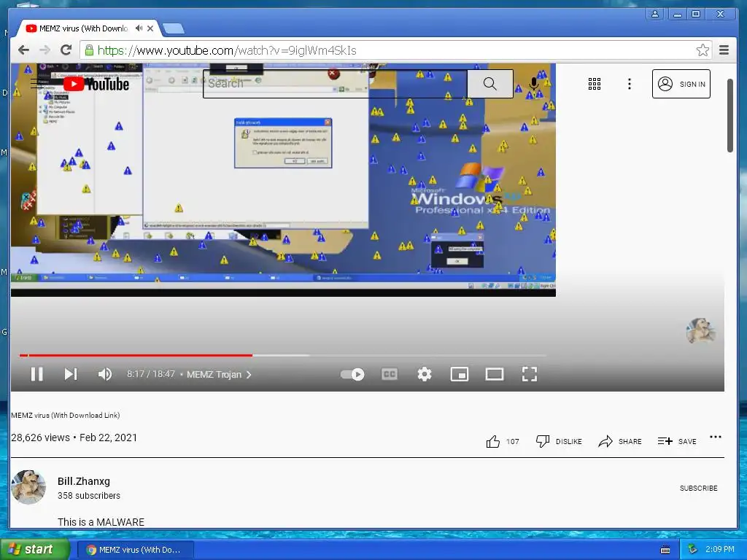The height and width of the screenshot is (560, 747).
Task: Click the address bar URL
Action: tap(227, 50)
